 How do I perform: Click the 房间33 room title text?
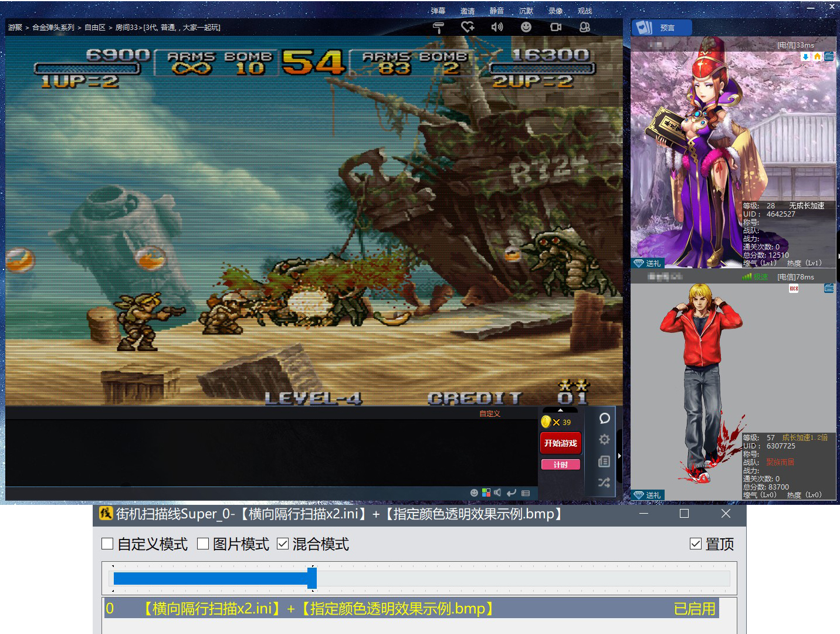click(x=167, y=27)
